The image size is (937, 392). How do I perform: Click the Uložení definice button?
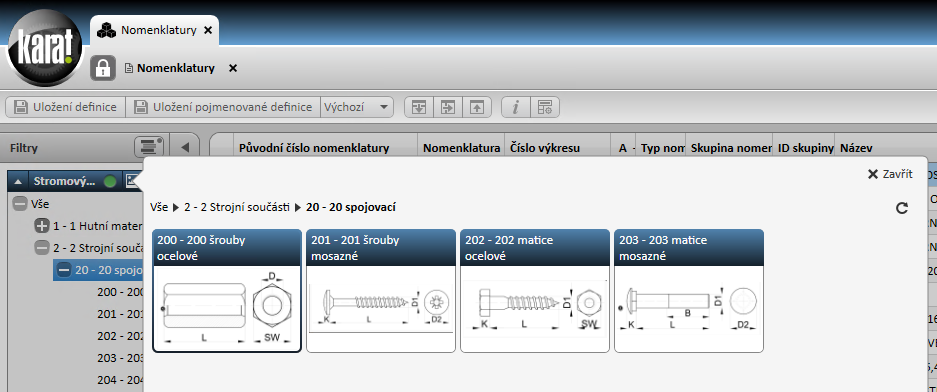[66, 107]
